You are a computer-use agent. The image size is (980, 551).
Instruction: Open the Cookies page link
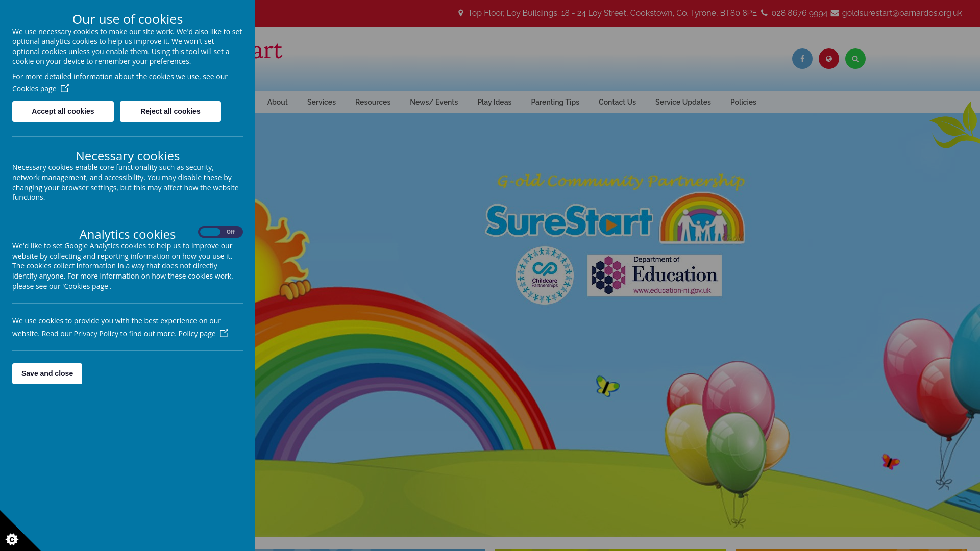click(x=40, y=89)
